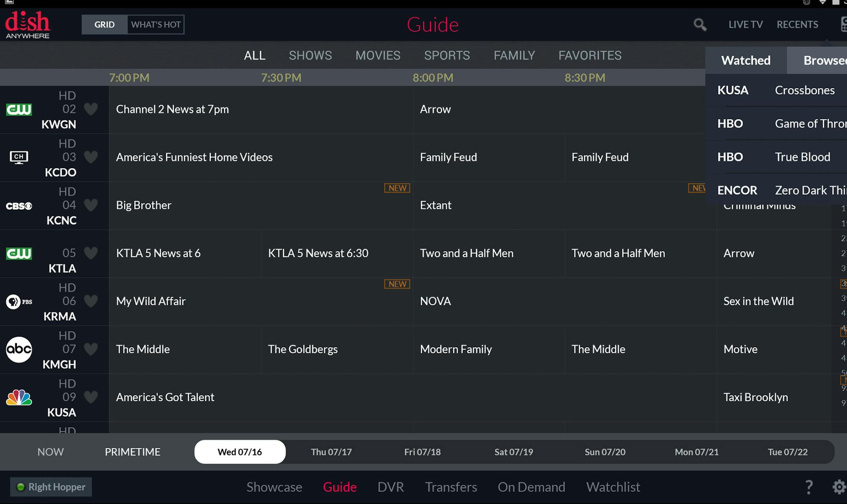Screen dimensions: 847x504
Task: Select the MOVIES filter tab
Action: pos(378,55)
